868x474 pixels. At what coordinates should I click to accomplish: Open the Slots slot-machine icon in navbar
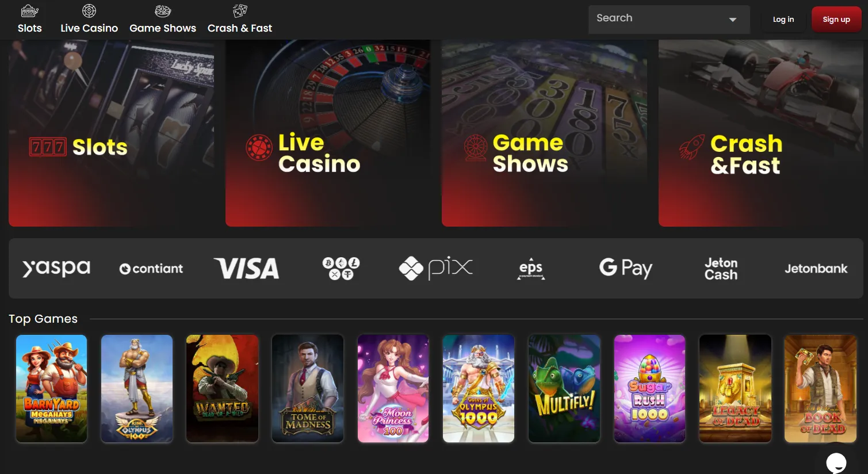(29, 11)
